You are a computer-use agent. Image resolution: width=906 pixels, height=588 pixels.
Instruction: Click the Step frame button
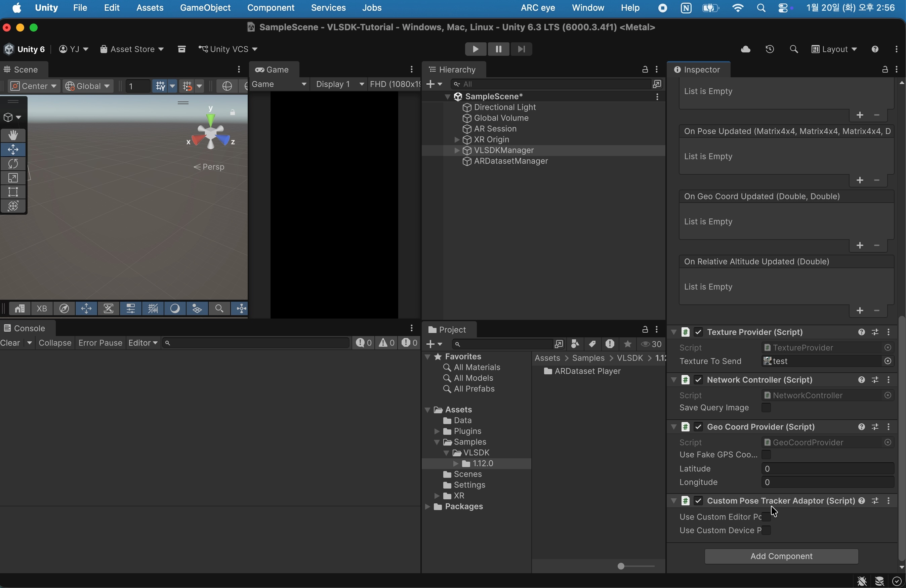pos(521,49)
